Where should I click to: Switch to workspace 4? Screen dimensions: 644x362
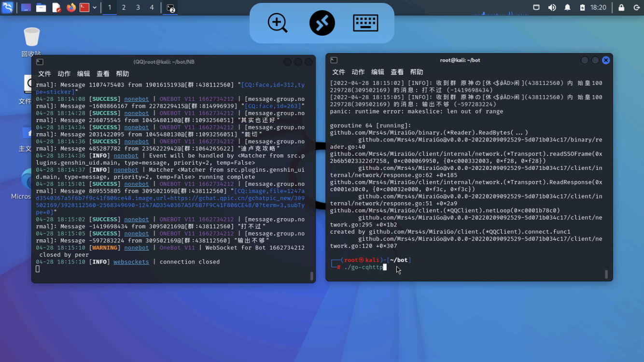click(x=152, y=8)
